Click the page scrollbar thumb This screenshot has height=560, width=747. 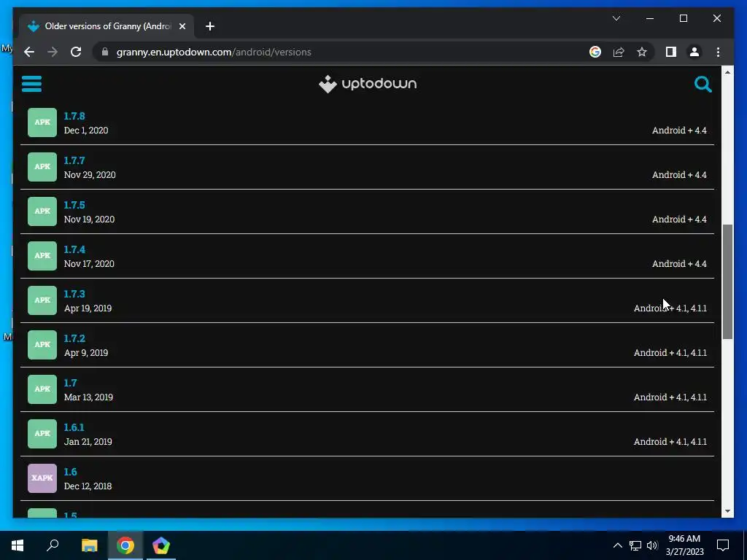(727, 281)
